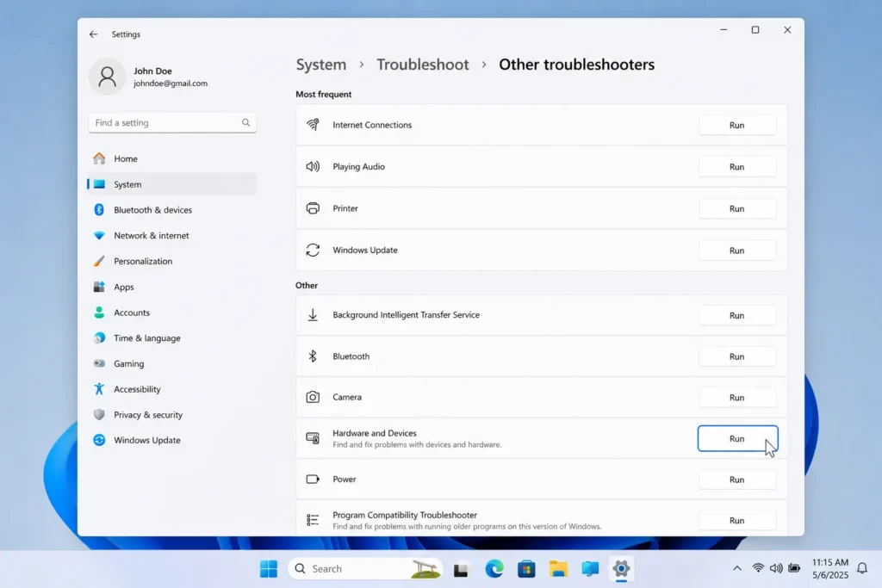This screenshot has height=588, width=882.
Task: Open Time & language settings
Action: [x=172, y=337]
